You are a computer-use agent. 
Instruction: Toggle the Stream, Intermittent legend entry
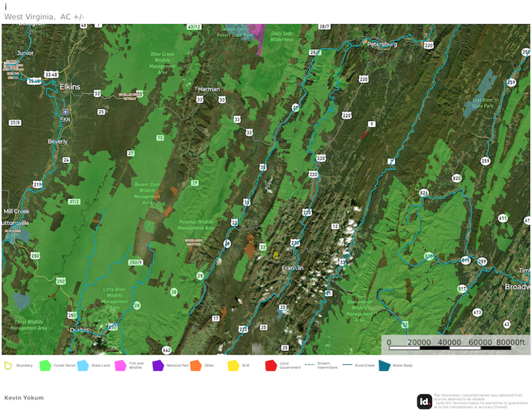tap(308, 363)
